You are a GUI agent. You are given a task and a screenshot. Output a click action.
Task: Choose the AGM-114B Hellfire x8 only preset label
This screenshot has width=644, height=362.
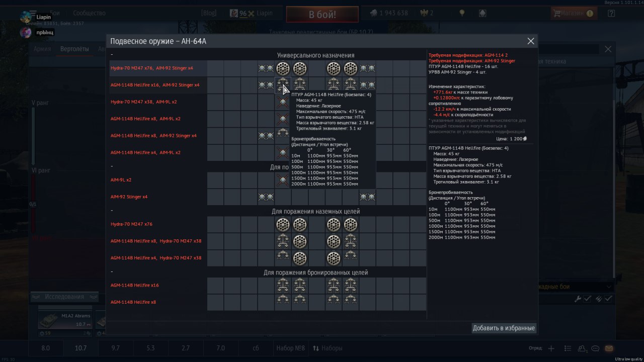click(x=133, y=302)
